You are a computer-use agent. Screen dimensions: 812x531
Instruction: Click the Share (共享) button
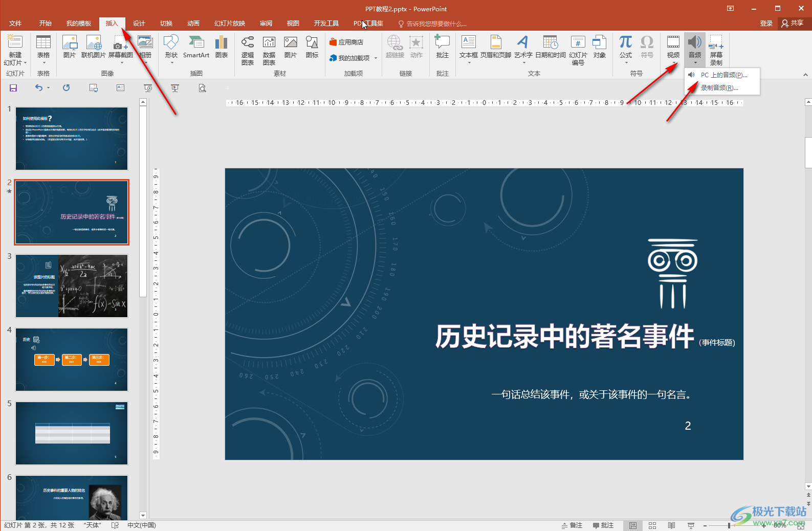(793, 24)
